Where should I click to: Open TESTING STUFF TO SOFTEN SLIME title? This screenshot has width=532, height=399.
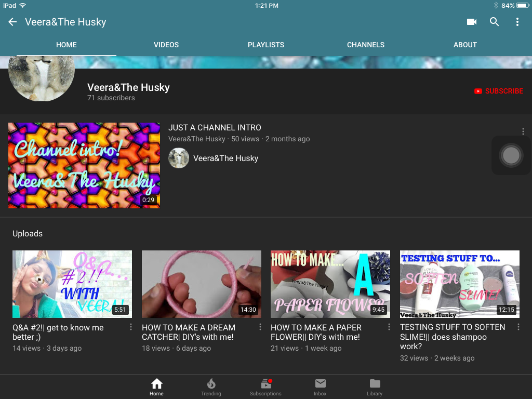point(453,337)
